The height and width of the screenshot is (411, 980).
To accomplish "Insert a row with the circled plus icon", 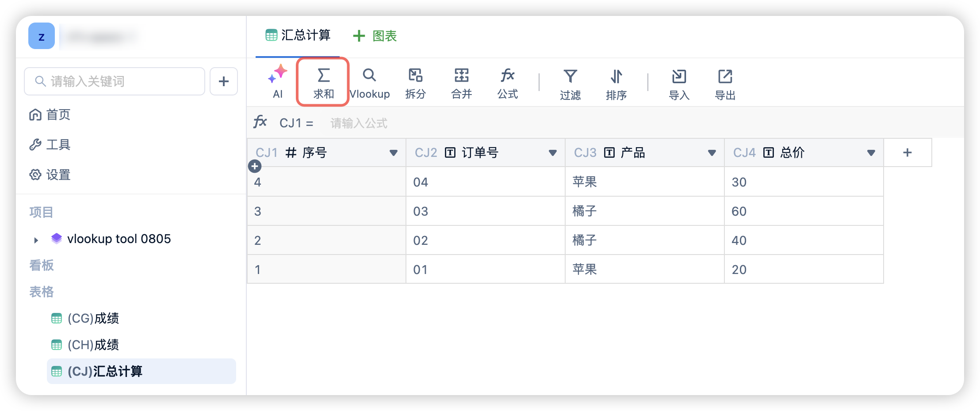I will pyautogui.click(x=255, y=167).
